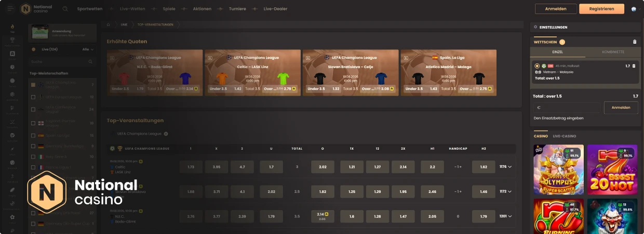This screenshot has height=234, width=644.
Task: Remove the Vietnam – Malaysia bet with its trash icon
Action: pyautogui.click(x=634, y=66)
